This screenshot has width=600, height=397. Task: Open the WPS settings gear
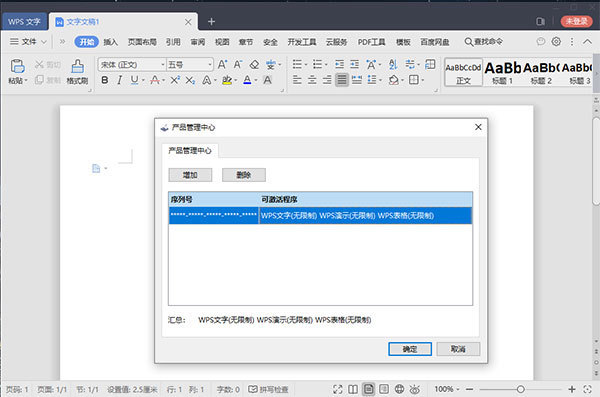tap(556, 41)
